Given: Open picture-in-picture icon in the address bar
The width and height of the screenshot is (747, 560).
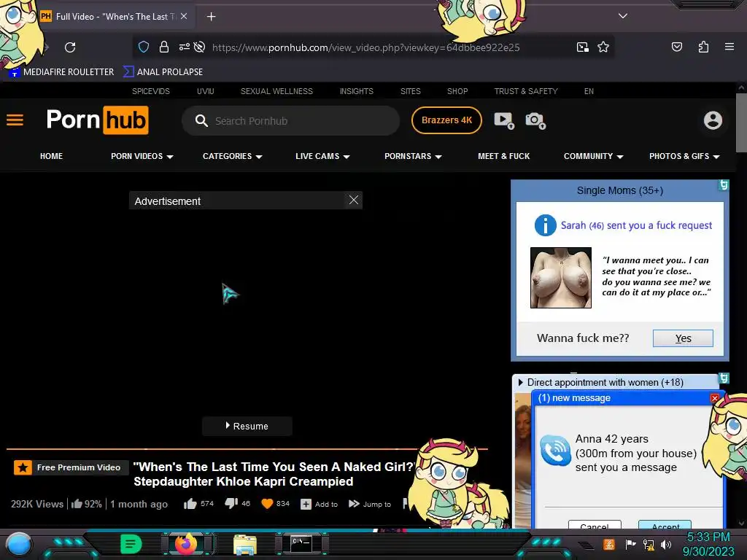Looking at the screenshot, I should pos(582,47).
